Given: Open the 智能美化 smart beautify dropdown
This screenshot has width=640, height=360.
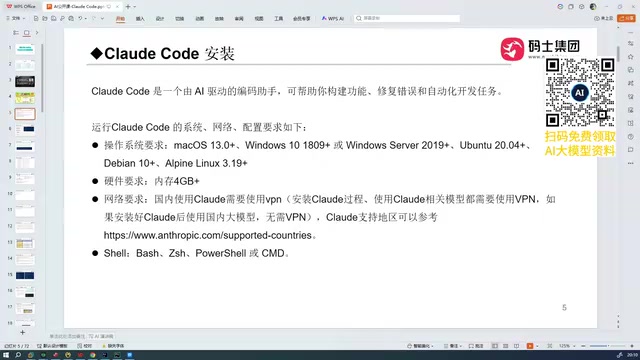Looking at the screenshot, I should click(420, 346).
